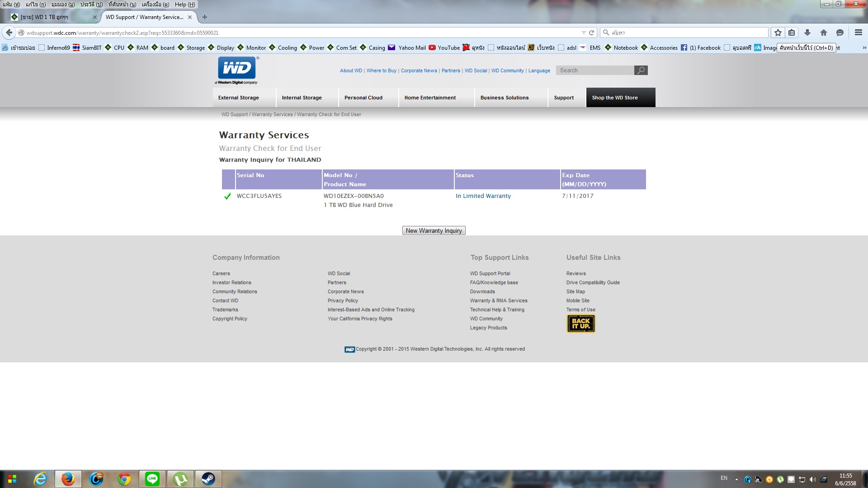Open the downloads arrow icon
The width and height of the screenshot is (868, 488).
click(x=807, y=33)
